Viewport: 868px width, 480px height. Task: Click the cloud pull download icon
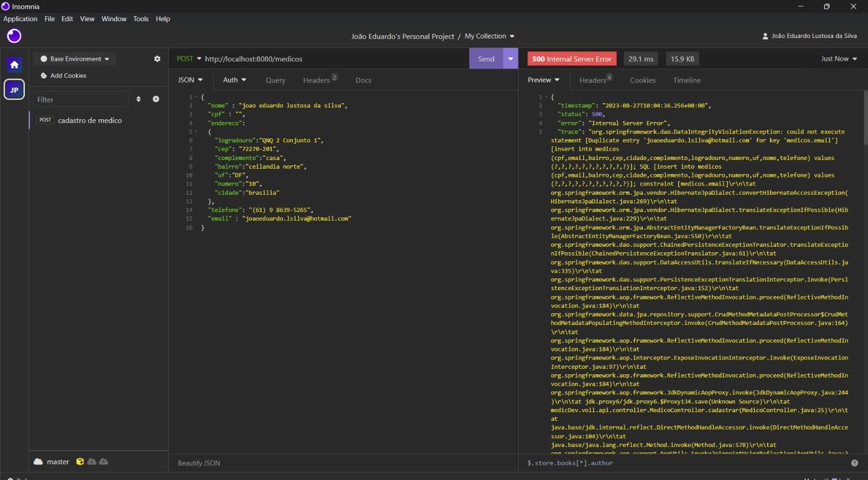pyautogui.click(x=92, y=462)
